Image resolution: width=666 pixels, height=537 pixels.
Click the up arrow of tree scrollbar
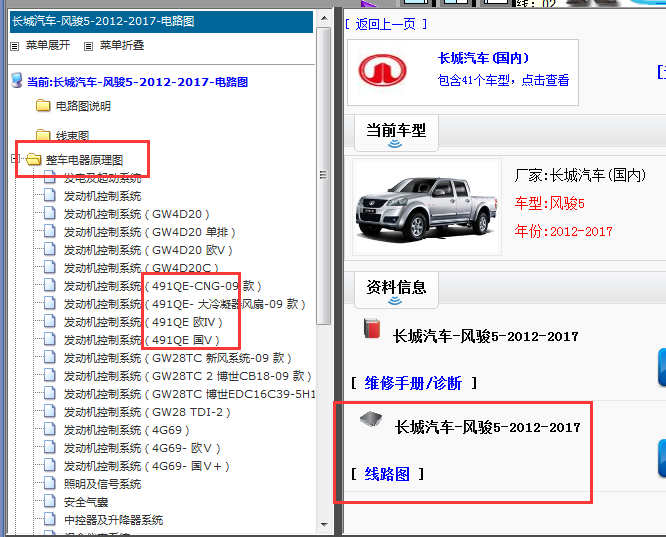tap(324, 18)
